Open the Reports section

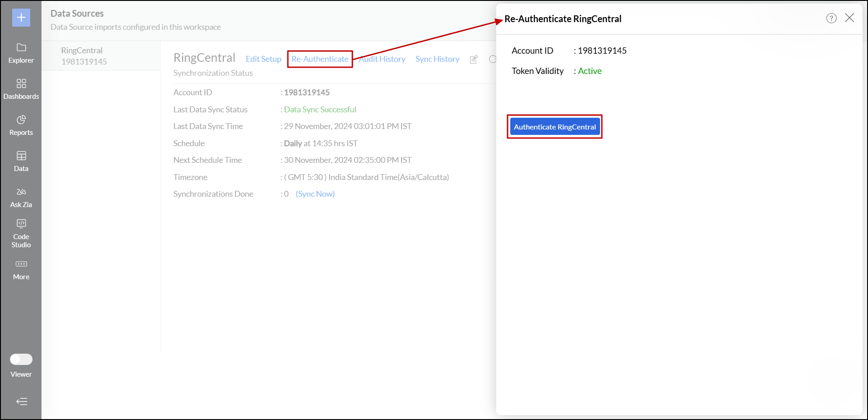click(21, 125)
